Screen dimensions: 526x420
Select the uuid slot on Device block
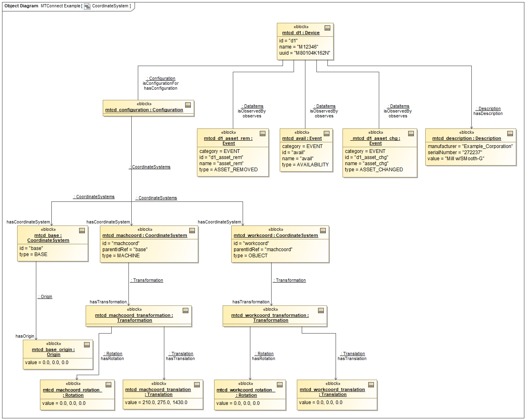(x=305, y=53)
